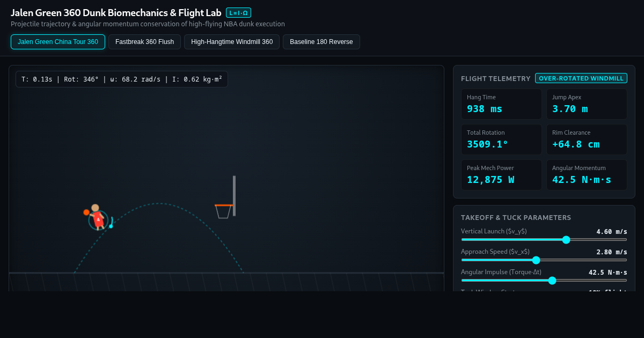The image size is (644, 338).
Task: Adjust the Approach Speed slider handle
Action: click(536, 260)
